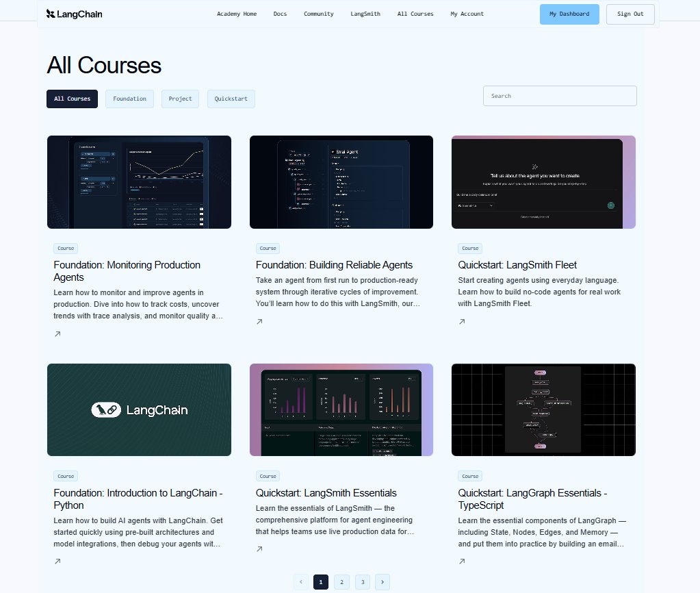Open title Foundation: Building Reliable Agents

pos(334,265)
